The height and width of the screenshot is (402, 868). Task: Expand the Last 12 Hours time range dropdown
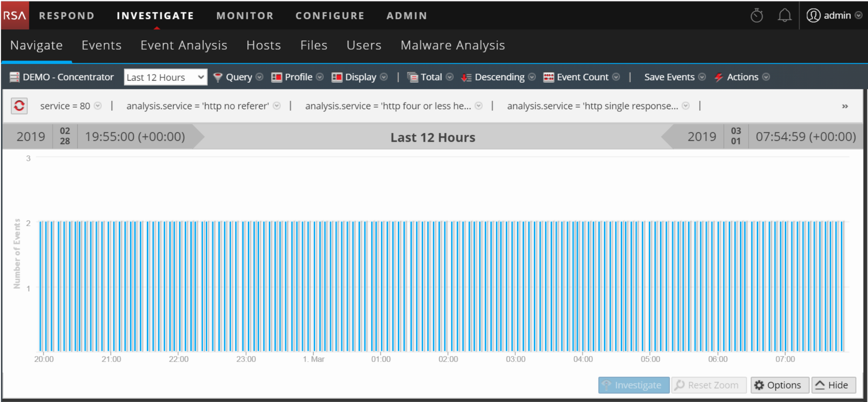(165, 77)
